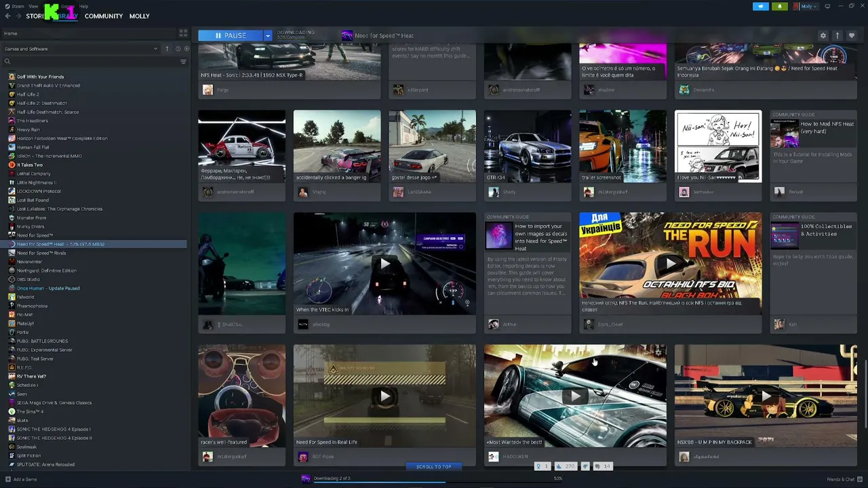The image size is (868, 488).
Task: Open the Steam menu
Action: (x=18, y=6)
